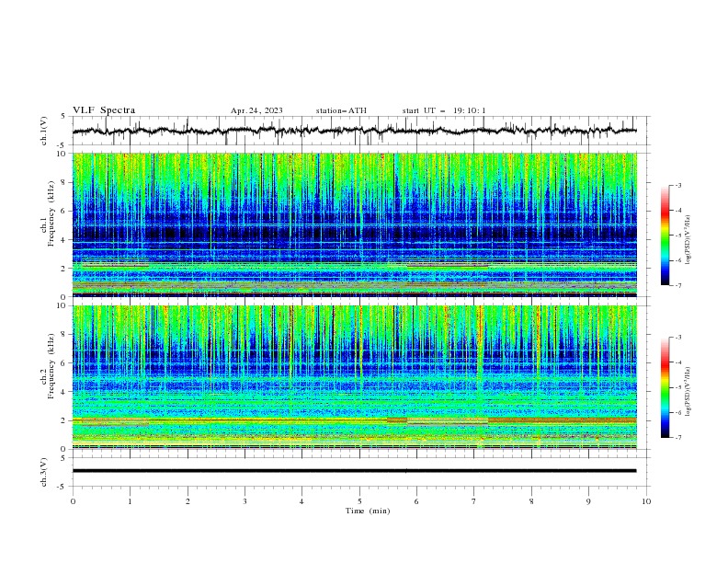Click the '4' frequency tick of ch.2 spectrogram
Screen dimensions: 728x563
(65, 392)
